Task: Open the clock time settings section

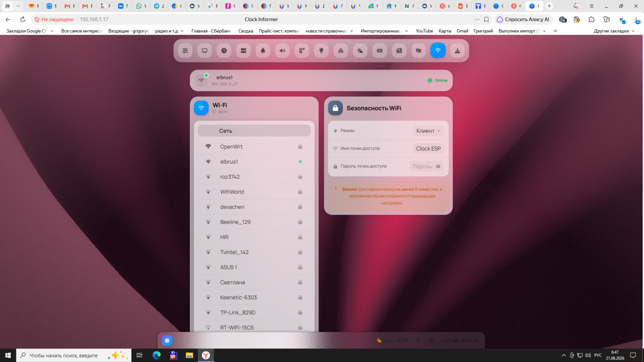Action: [224, 50]
